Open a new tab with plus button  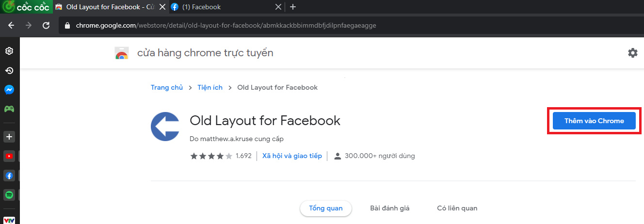tap(292, 7)
